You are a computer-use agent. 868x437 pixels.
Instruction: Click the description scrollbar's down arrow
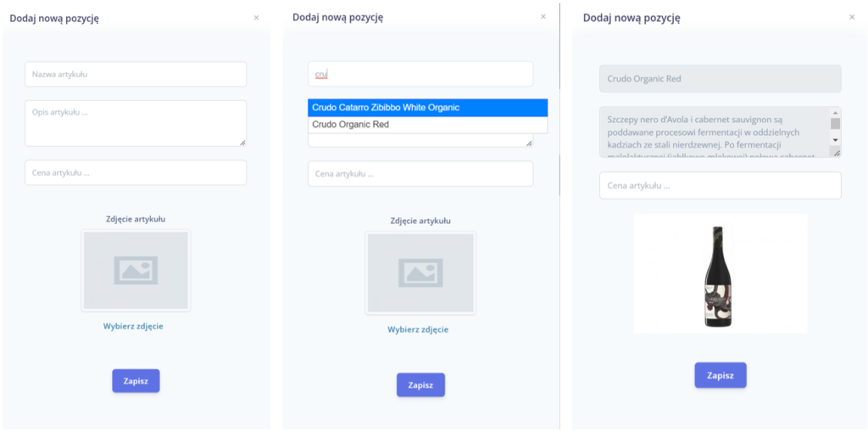[835, 139]
